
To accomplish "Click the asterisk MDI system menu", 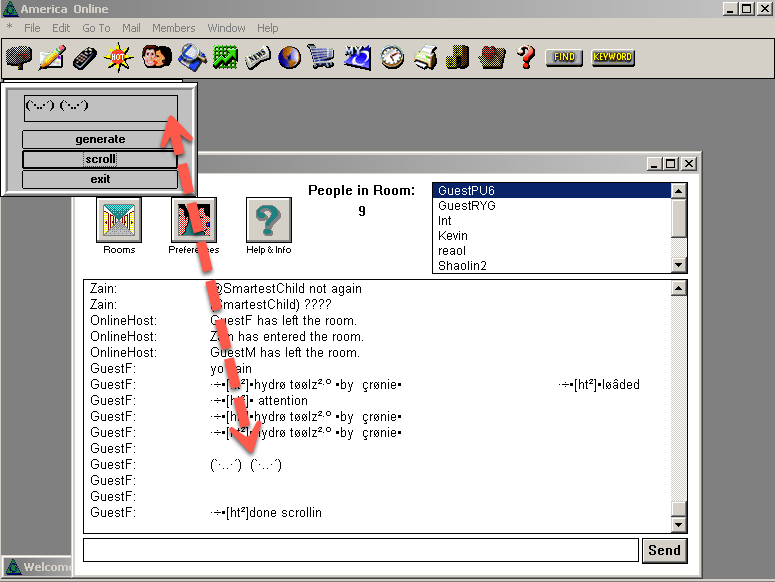I will point(9,28).
